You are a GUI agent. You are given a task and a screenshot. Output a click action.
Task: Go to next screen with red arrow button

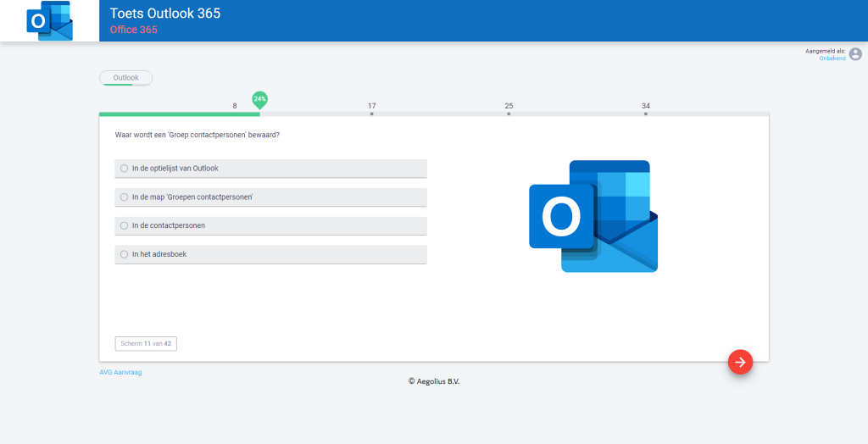740,362
